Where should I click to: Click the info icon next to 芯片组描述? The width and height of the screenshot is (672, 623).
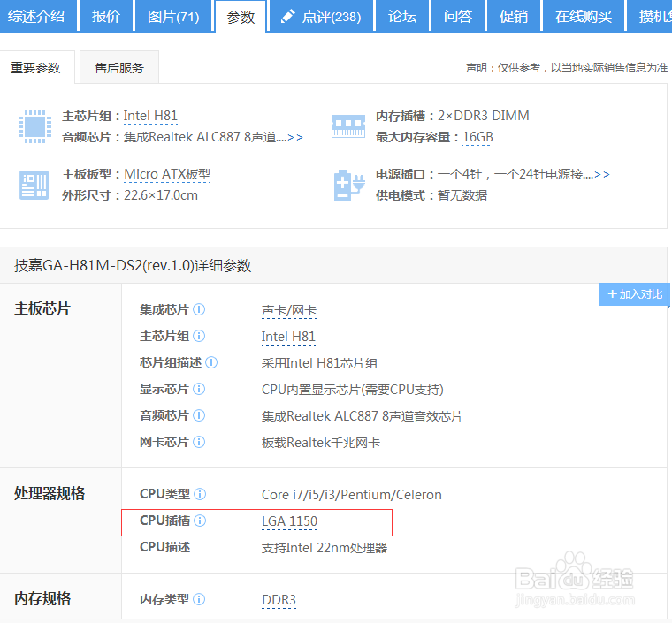pos(211,362)
